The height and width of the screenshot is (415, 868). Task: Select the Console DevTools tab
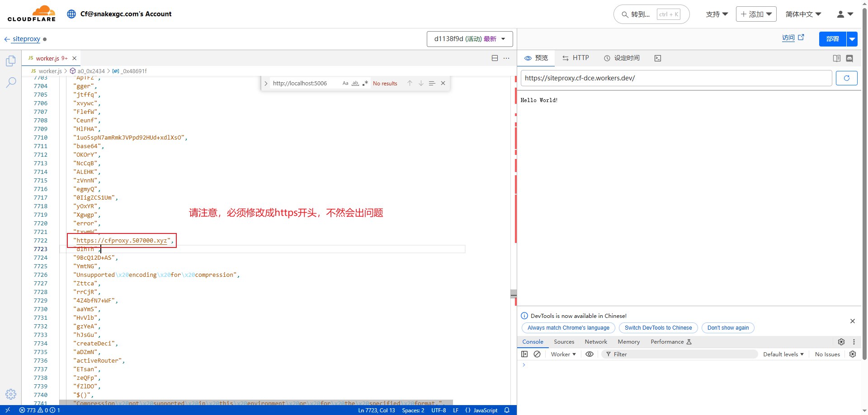click(533, 342)
